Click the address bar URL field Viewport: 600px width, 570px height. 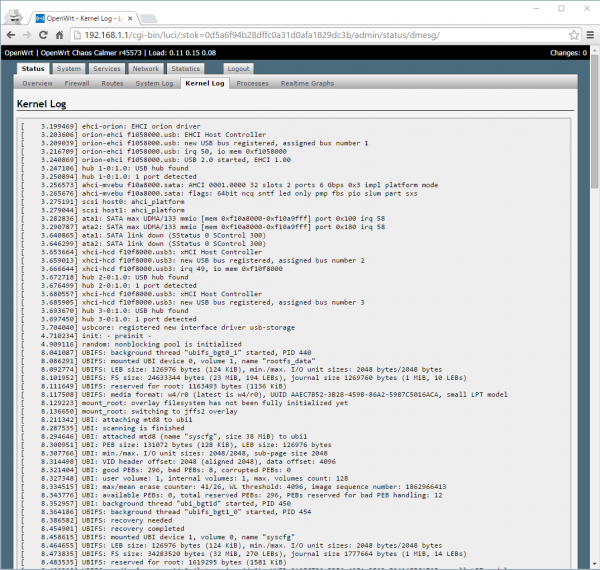(x=300, y=34)
